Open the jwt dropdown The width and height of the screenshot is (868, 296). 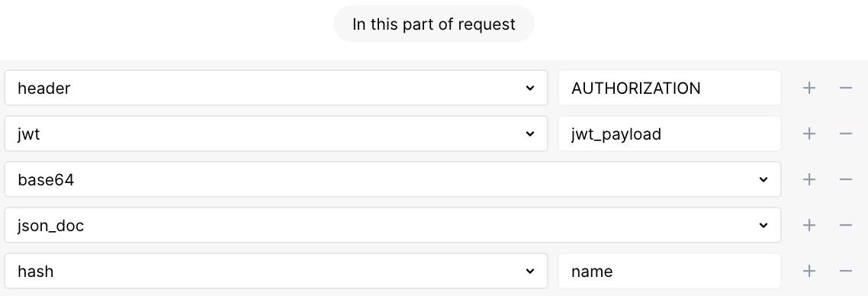[x=275, y=134]
